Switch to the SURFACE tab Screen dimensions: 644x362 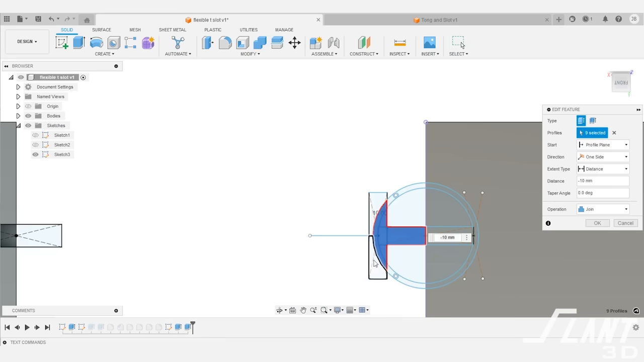pos(101,30)
